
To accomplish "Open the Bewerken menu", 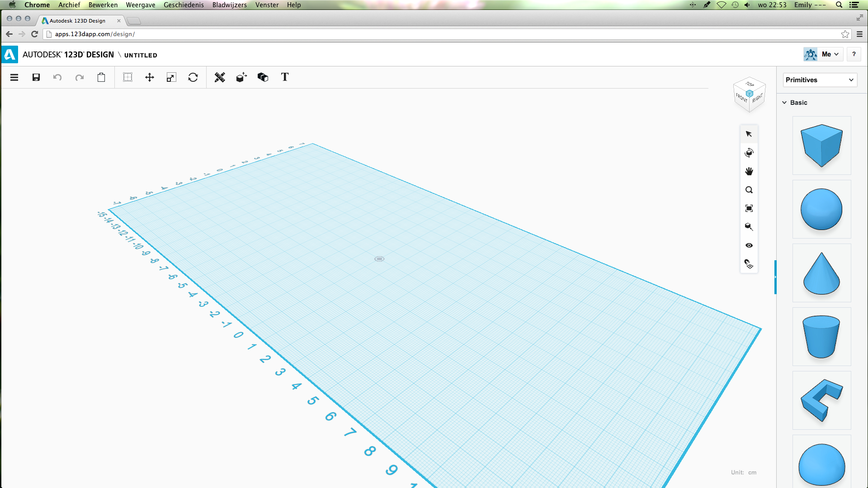I will pyautogui.click(x=103, y=5).
